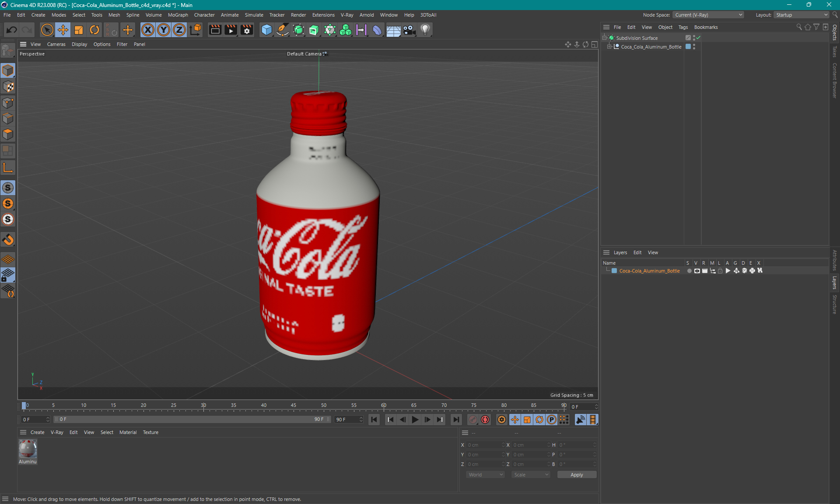Open the File menu
This screenshot has width=840, height=504.
pyautogui.click(x=7, y=15)
